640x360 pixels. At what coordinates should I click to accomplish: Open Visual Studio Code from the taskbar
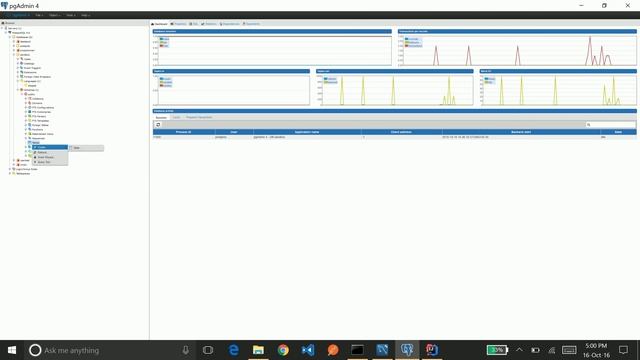308,350
